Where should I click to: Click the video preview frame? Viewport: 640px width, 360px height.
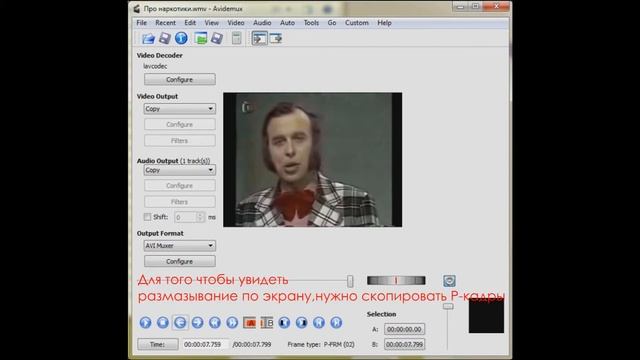tap(313, 160)
